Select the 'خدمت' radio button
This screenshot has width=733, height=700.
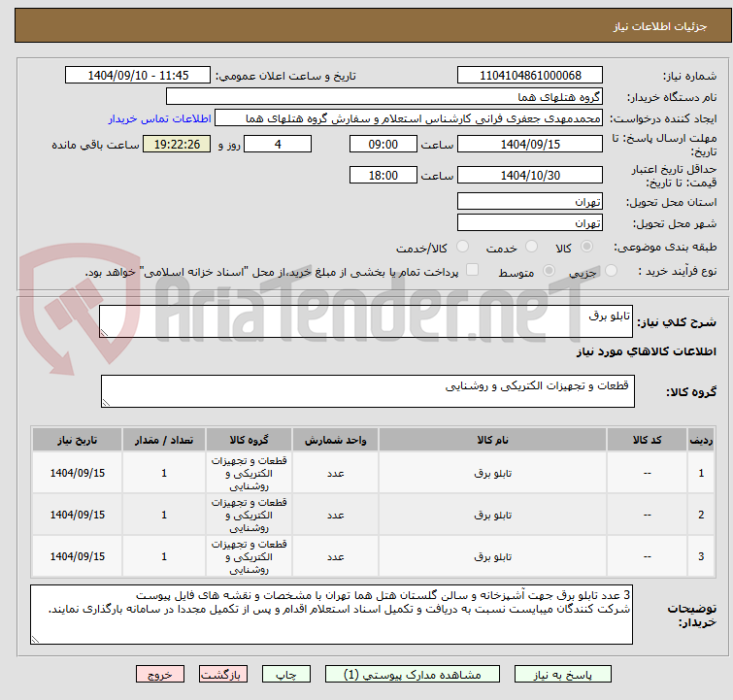pyautogui.click(x=531, y=246)
